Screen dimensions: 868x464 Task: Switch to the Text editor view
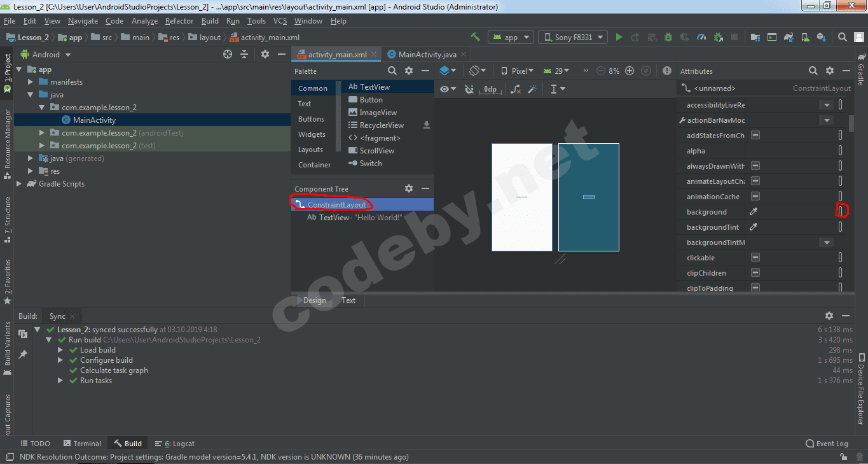348,300
